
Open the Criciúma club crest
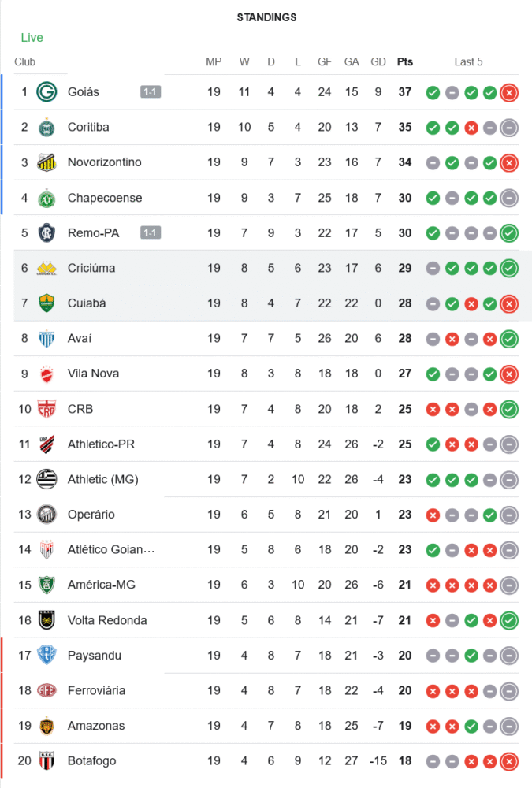(x=47, y=268)
